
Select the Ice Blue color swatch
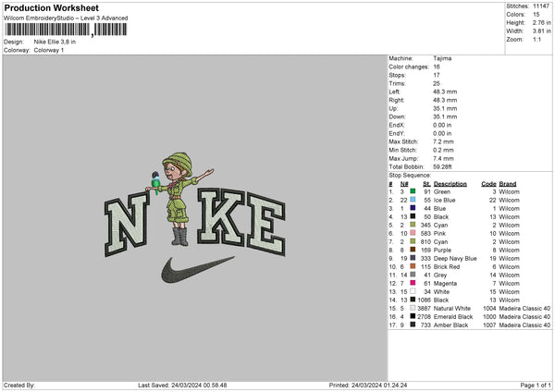[413, 200]
